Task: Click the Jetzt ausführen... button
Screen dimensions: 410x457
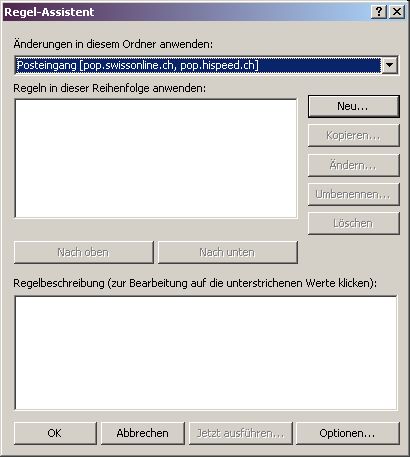Action: pos(240,433)
